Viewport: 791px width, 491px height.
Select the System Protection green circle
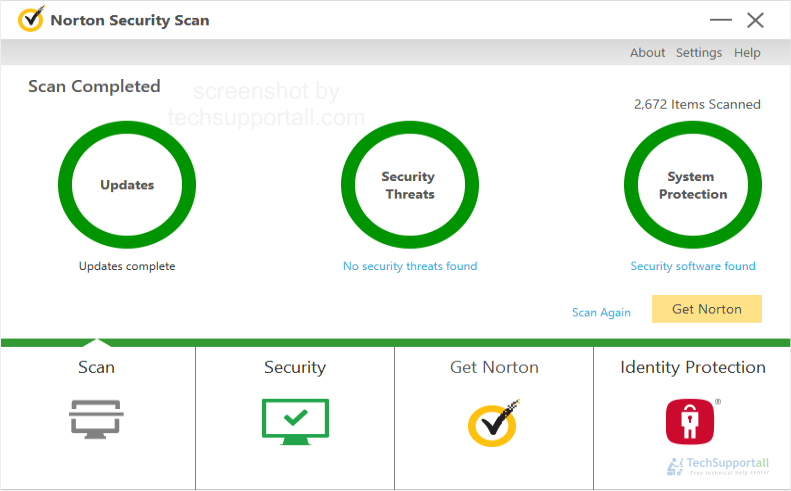click(x=693, y=185)
